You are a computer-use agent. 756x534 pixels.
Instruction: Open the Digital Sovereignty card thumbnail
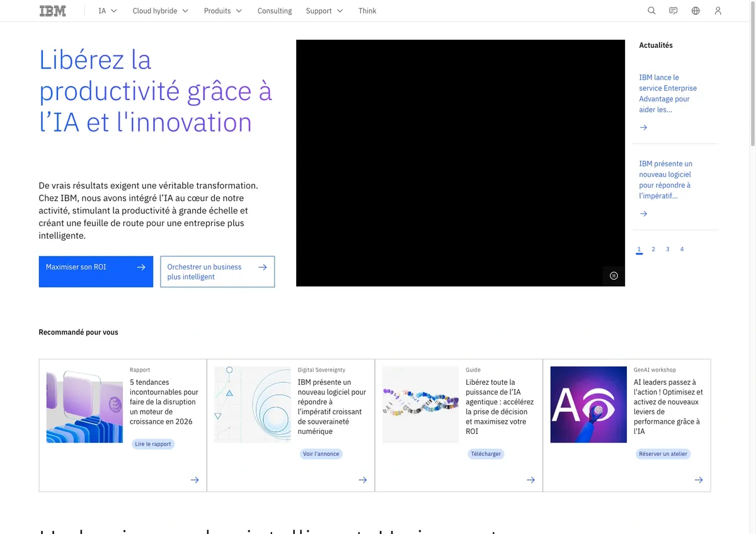(x=253, y=405)
